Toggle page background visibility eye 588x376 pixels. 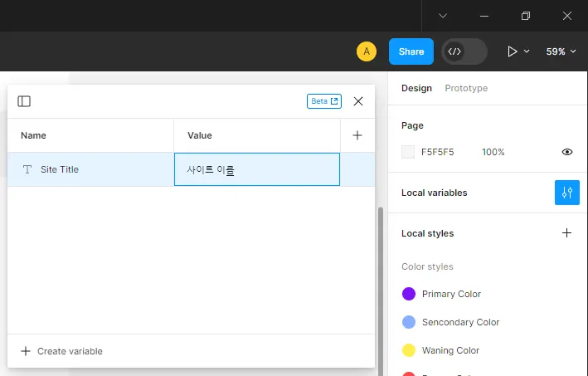(567, 152)
